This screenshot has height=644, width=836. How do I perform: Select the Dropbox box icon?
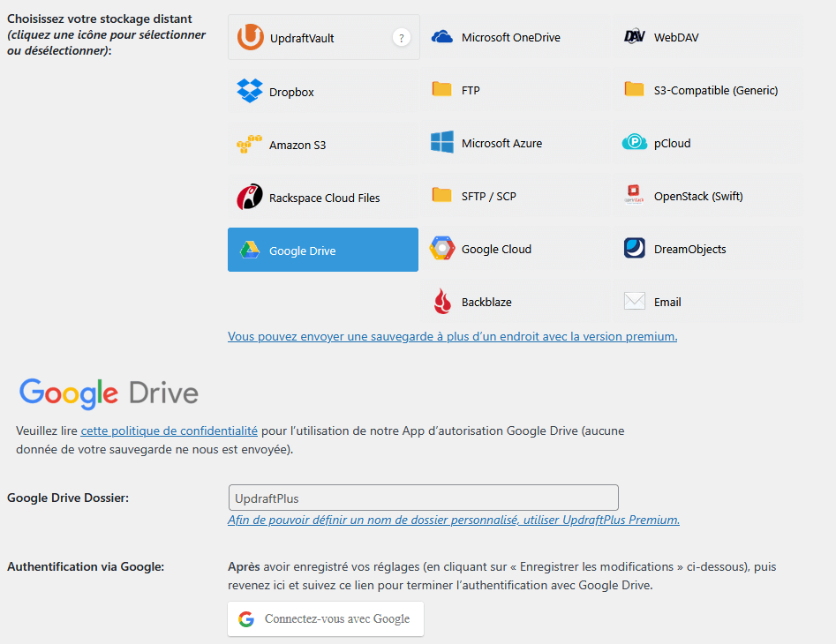point(250,91)
